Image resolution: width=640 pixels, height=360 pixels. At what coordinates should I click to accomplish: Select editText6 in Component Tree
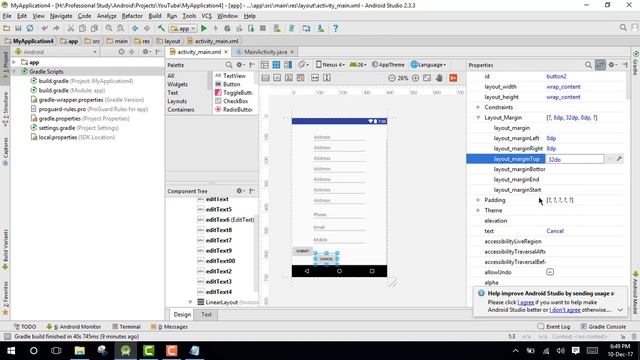225,220
